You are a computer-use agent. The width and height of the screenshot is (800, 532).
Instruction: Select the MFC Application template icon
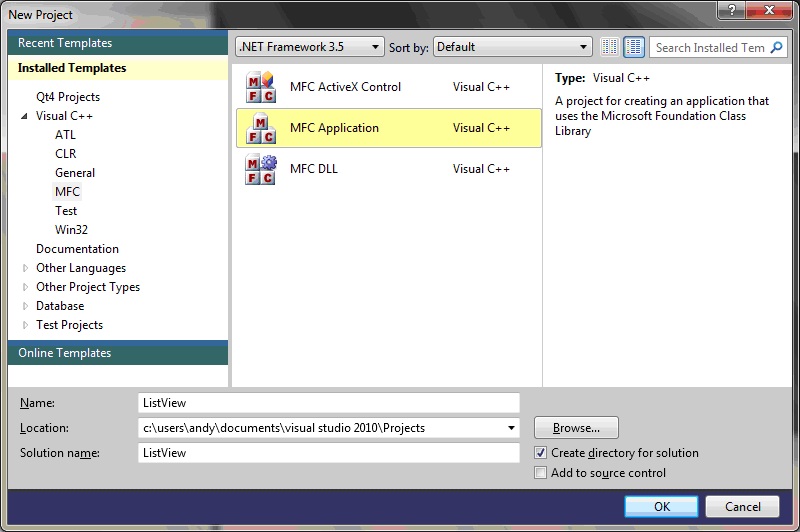click(261, 128)
